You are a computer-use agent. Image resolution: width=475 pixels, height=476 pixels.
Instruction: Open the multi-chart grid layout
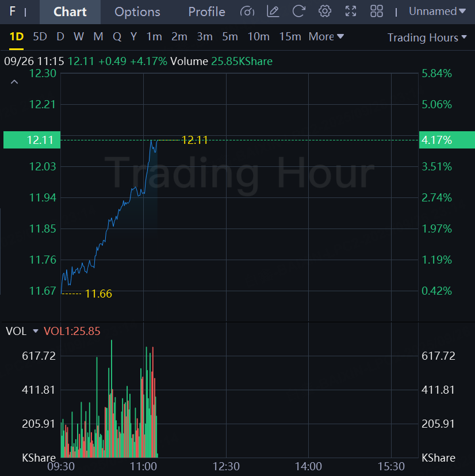pyautogui.click(x=377, y=12)
